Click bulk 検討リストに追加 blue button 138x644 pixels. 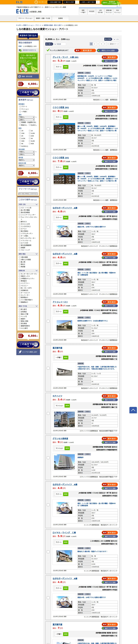tap(108, 50)
